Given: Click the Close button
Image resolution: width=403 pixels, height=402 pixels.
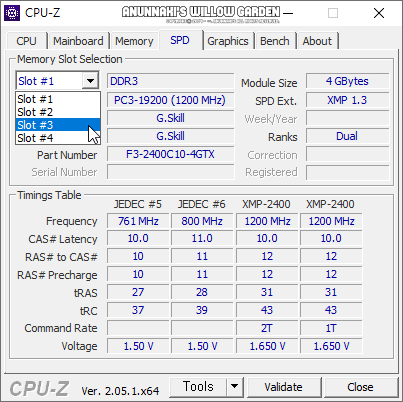Looking at the screenshot, I should click(x=360, y=387).
